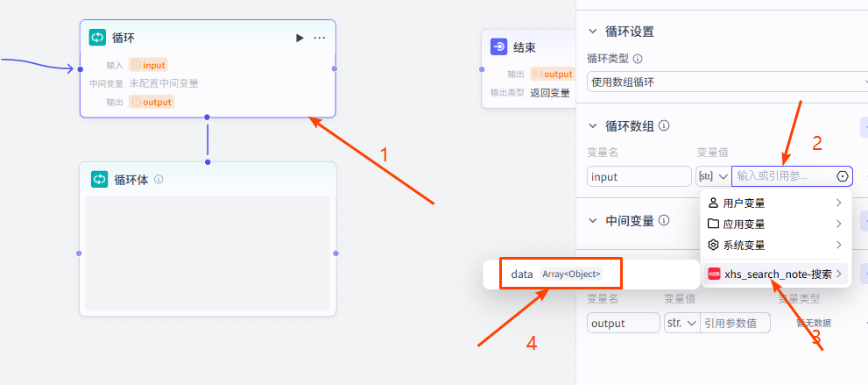868x385 pixels.
Task: Click the variable reference hexagon icon
Action: [843, 176]
